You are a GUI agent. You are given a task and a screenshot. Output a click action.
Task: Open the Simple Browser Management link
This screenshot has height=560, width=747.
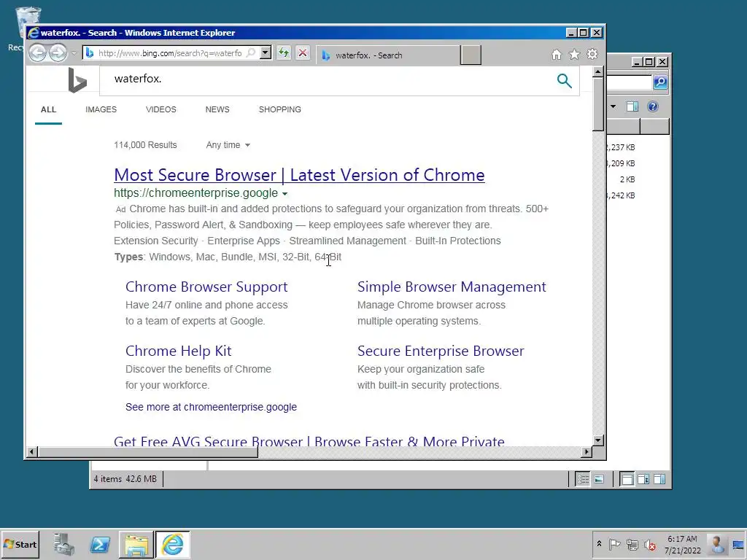(452, 287)
